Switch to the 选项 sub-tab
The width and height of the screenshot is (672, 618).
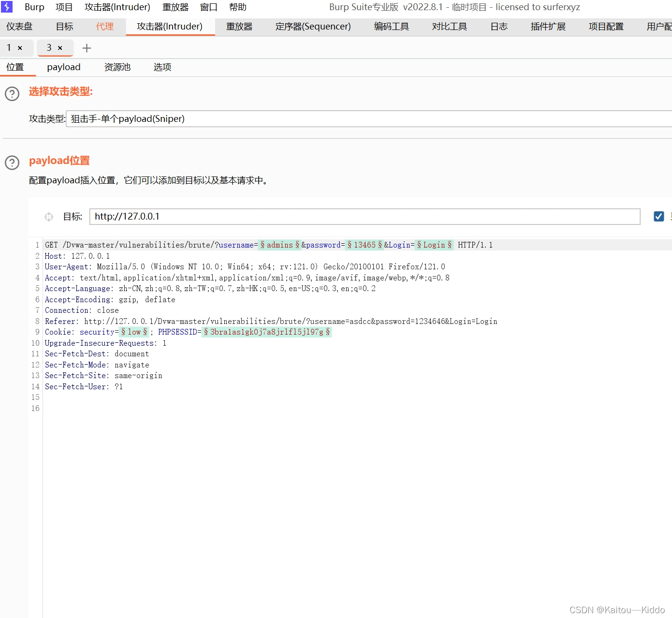(162, 67)
